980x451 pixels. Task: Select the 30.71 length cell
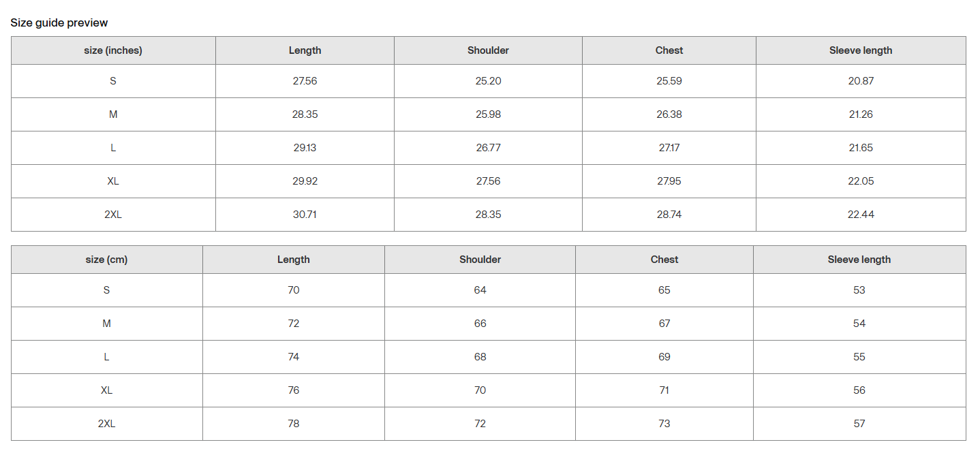coord(305,215)
